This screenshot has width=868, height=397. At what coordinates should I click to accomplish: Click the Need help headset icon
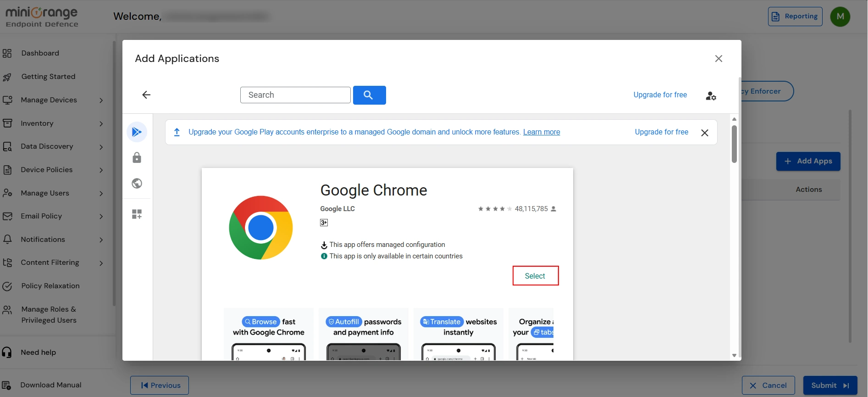click(x=7, y=352)
